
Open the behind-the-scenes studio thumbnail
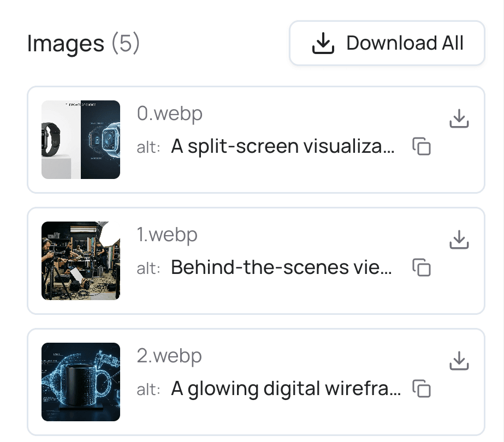point(80,261)
